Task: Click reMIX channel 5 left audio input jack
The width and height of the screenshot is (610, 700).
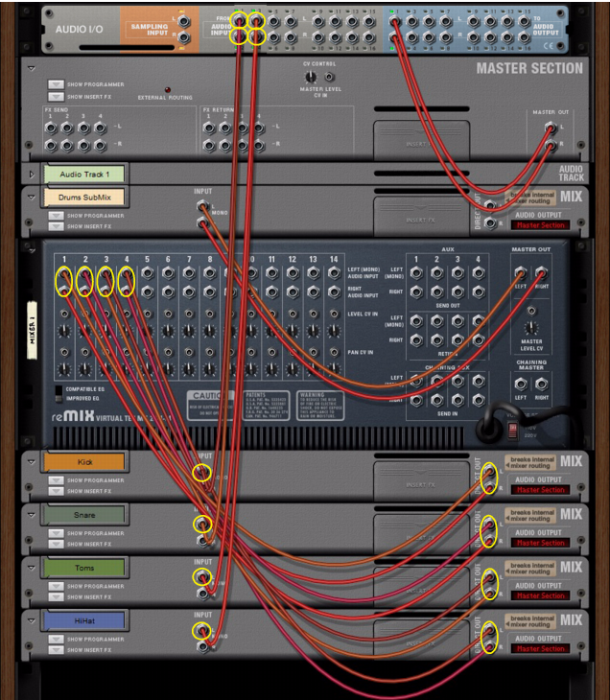Action: click(147, 272)
